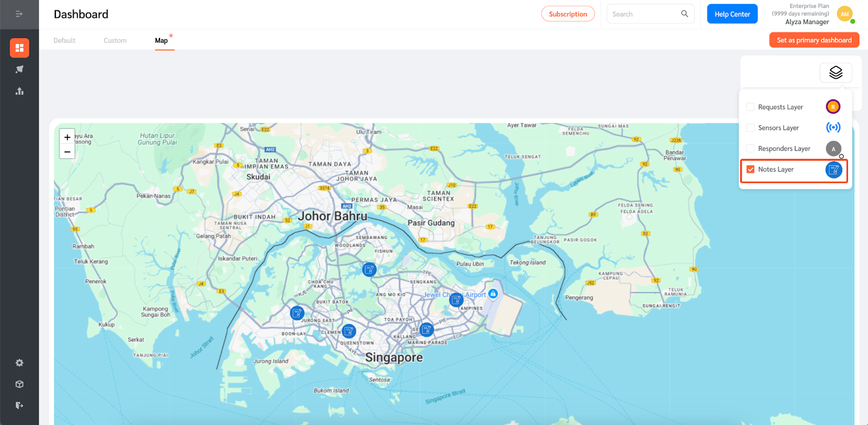Click the Pulau Ubin map label
The height and width of the screenshot is (425, 868).
(470, 264)
